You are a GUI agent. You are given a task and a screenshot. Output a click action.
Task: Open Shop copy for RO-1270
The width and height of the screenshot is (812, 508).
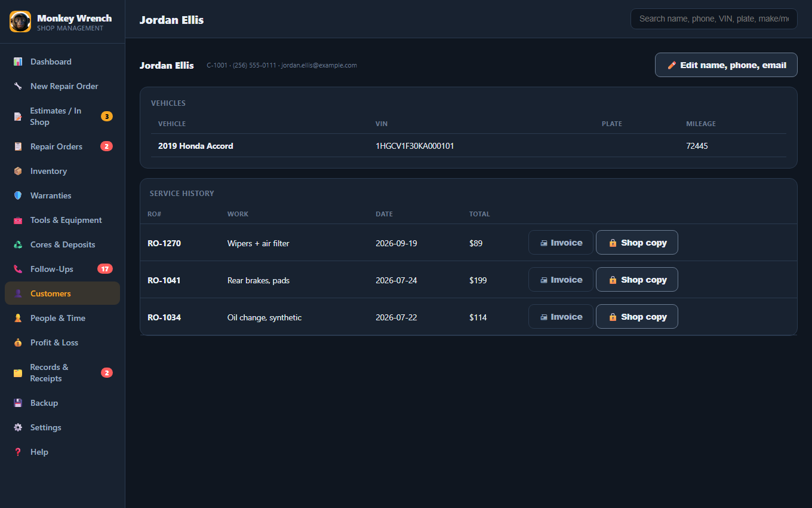tap(637, 243)
